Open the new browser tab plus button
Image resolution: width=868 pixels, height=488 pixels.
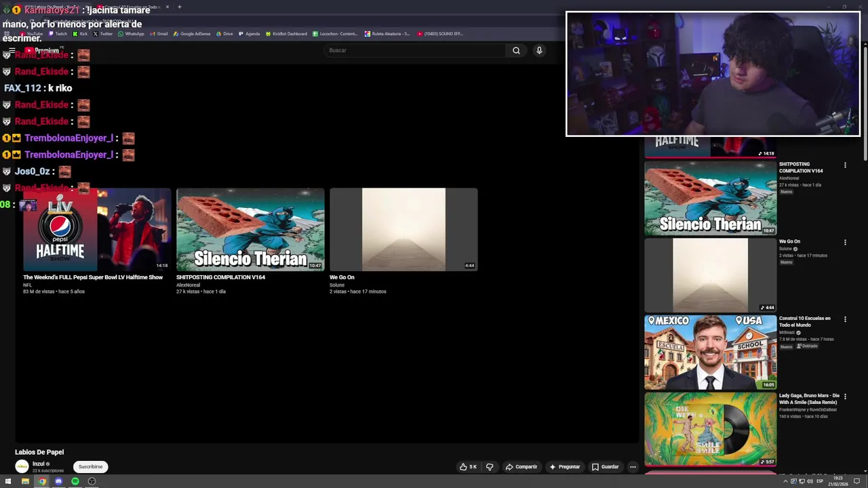click(x=179, y=7)
